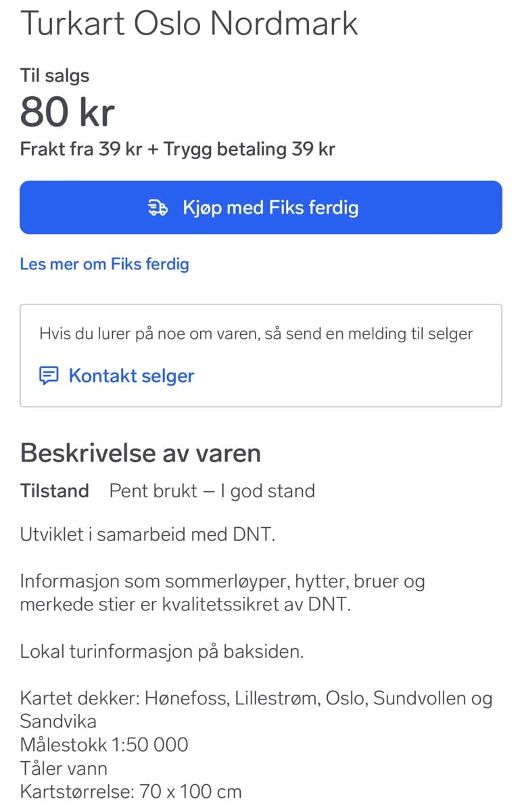Screen dimensions: 522x812
Task: Click the paragraph about sommerløyper and hytter
Action: click(x=222, y=593)
